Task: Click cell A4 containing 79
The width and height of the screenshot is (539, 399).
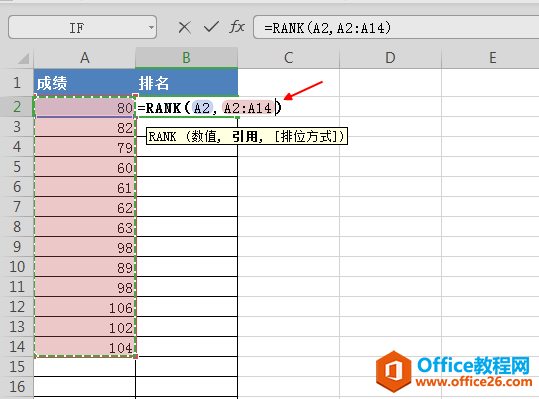Action: pyautogui.click(x=85, y=147)
